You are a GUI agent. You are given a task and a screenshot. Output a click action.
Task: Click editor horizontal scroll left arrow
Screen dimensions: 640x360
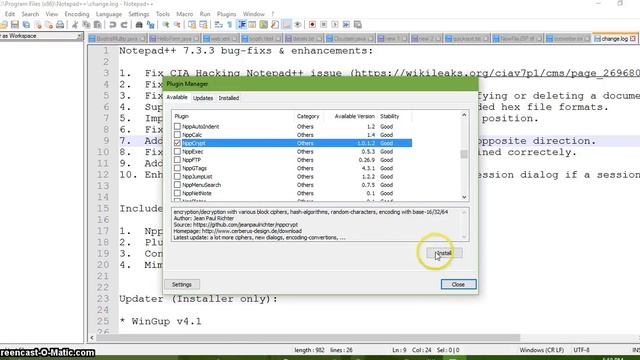[91, 338]
